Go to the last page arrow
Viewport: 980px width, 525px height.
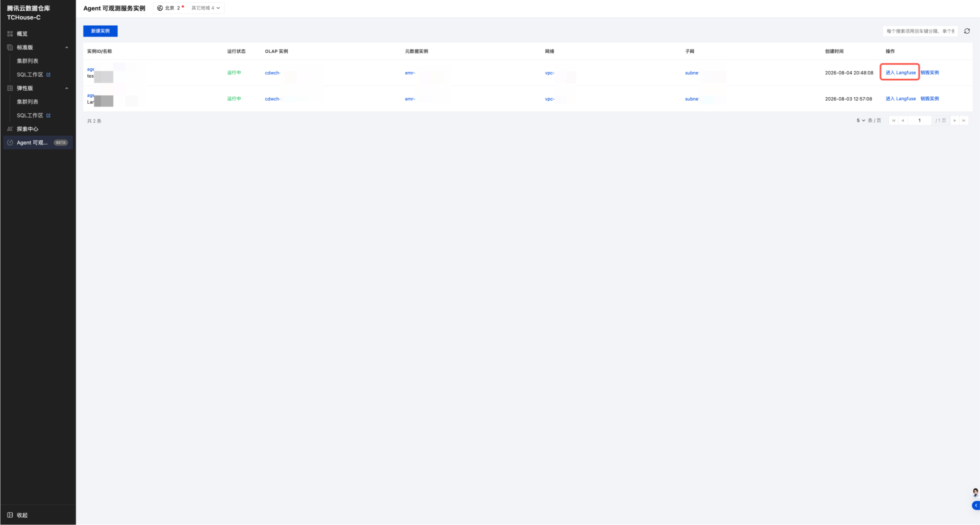[964, 120]
